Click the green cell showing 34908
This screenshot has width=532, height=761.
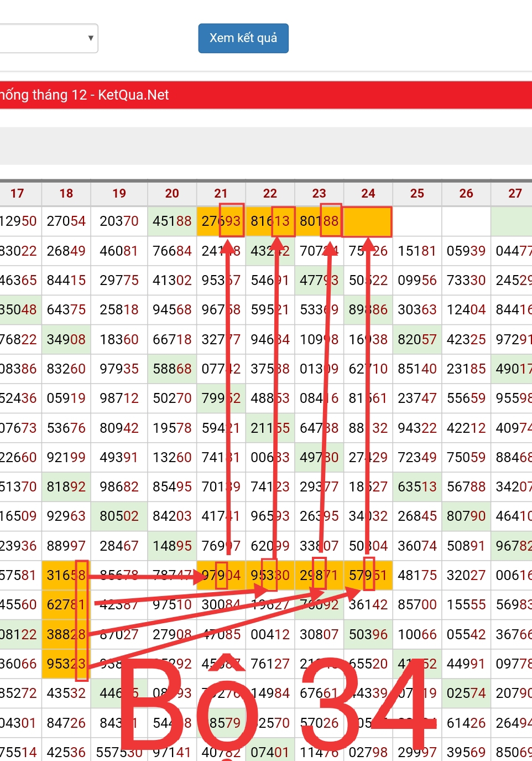[66, 339]
